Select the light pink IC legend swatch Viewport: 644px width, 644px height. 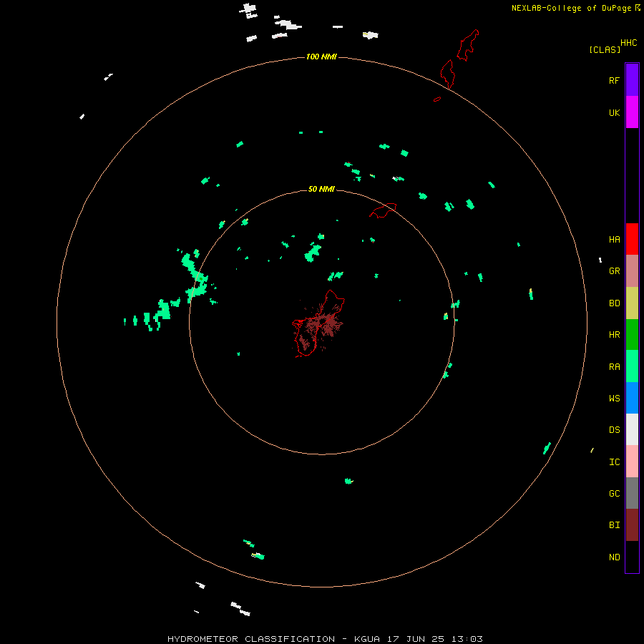pyautogui.click(x=632, y=462)
